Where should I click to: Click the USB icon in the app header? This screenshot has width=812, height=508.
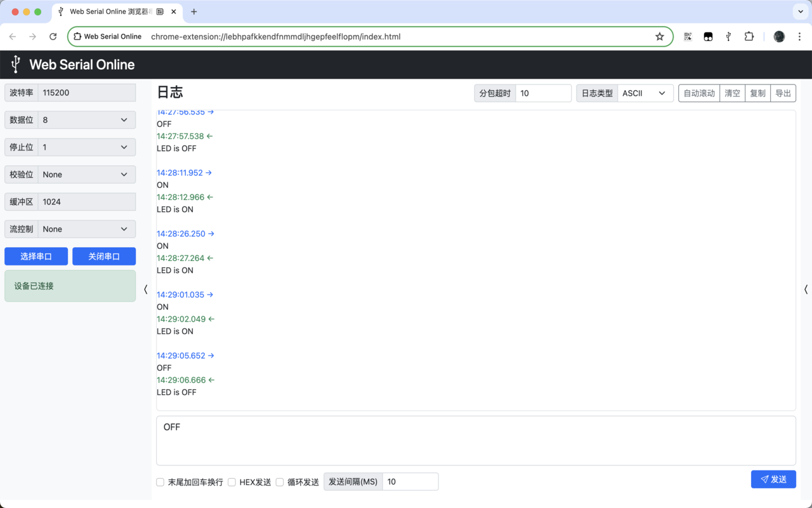click(15, 64)
